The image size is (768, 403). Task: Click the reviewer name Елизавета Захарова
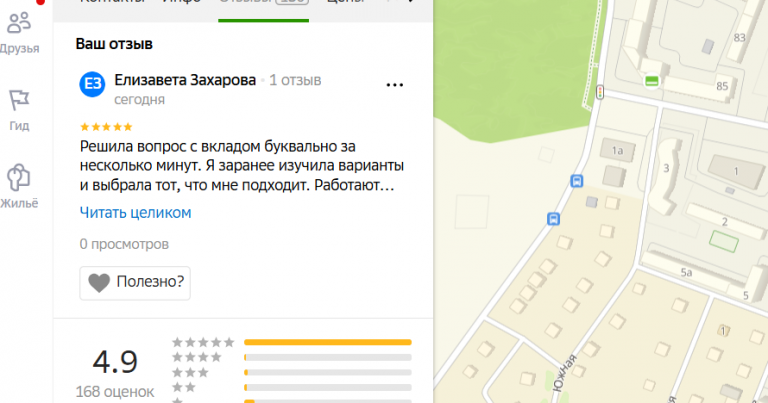[185, 80]
